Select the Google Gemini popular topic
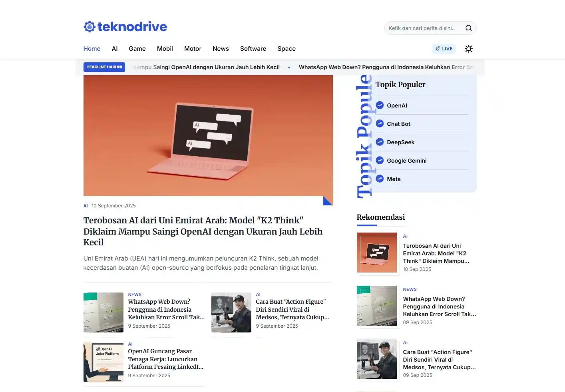The width and height of the screenshot is (565, 392). (406, 161)
